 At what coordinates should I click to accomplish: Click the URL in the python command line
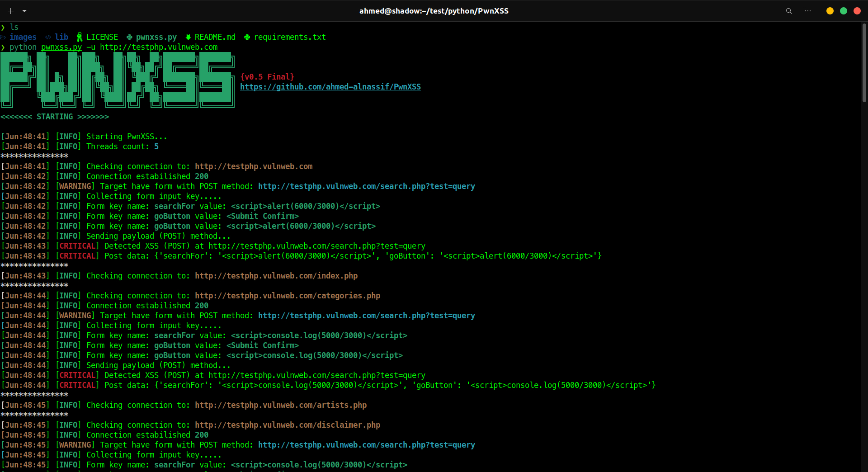159,47
